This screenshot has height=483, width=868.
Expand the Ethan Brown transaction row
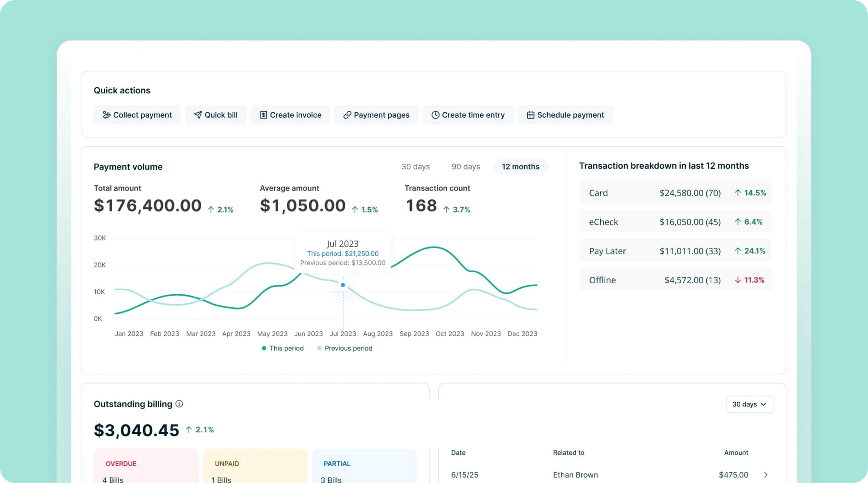(766, 475)
